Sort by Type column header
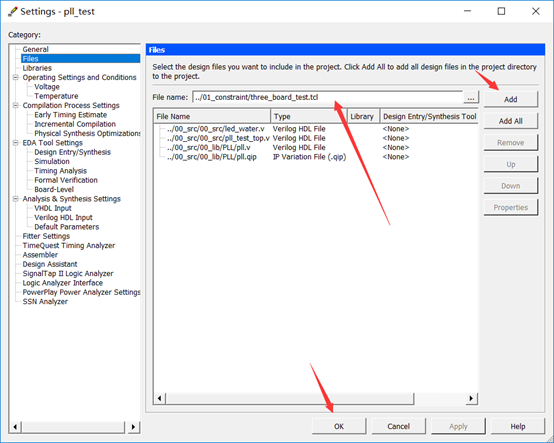 click(x=309, y=116)
